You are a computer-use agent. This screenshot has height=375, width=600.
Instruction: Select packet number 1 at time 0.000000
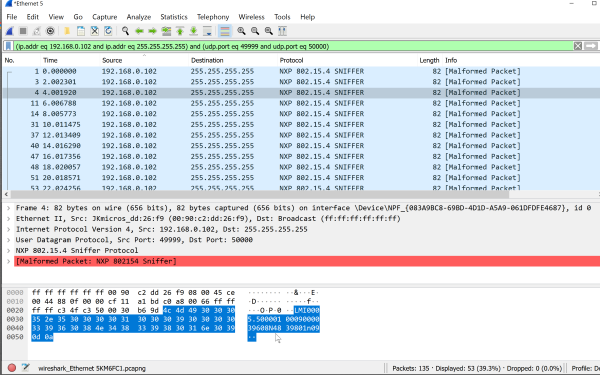click(301, 71)
